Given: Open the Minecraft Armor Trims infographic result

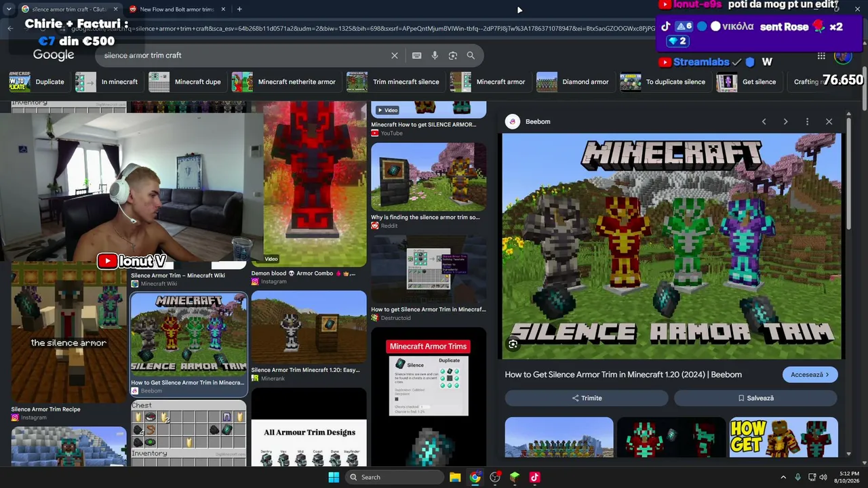Looking at the screenshot, I should [x=429, y=396].
